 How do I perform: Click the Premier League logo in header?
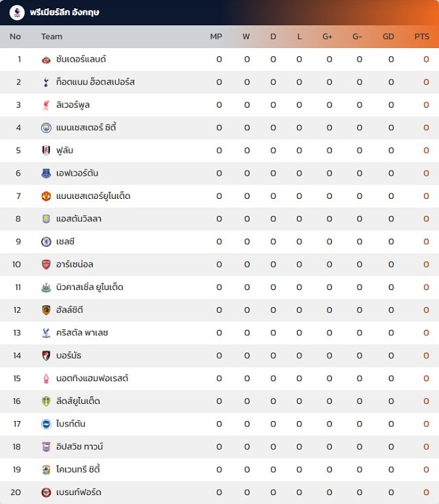coord(16,12)
